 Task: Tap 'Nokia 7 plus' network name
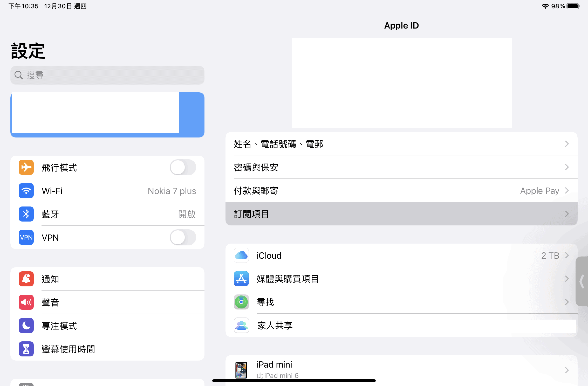click(172, 191)
